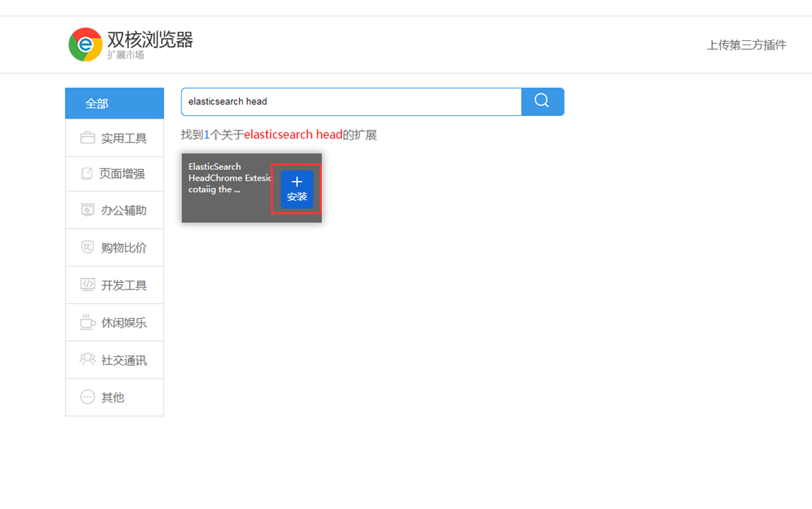This screenshot has width=812, height=509.
Task: Click the 扩展市场 subtitle text
Action: (x=125, y=55)
